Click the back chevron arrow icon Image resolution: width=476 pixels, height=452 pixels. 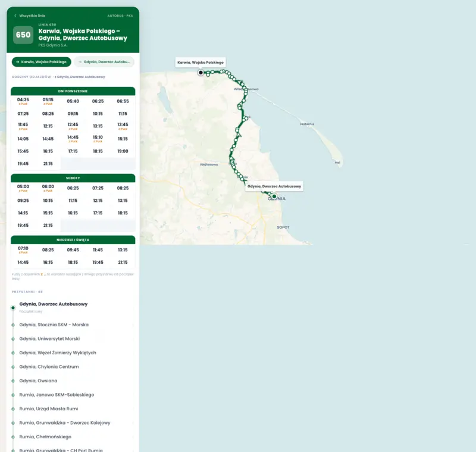pyautogui.click(x=15, y=16)
